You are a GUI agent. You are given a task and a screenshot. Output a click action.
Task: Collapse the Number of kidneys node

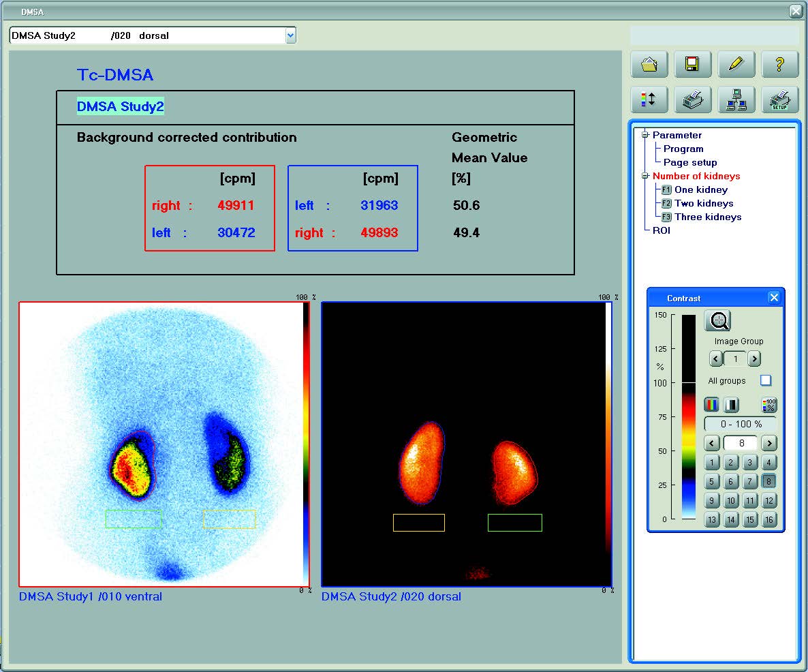click(x=644, y=176)
